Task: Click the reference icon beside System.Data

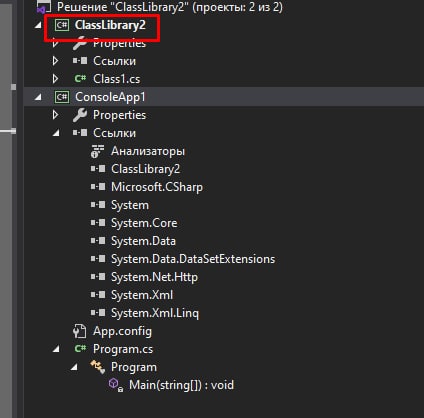Action: click(98, 241)
